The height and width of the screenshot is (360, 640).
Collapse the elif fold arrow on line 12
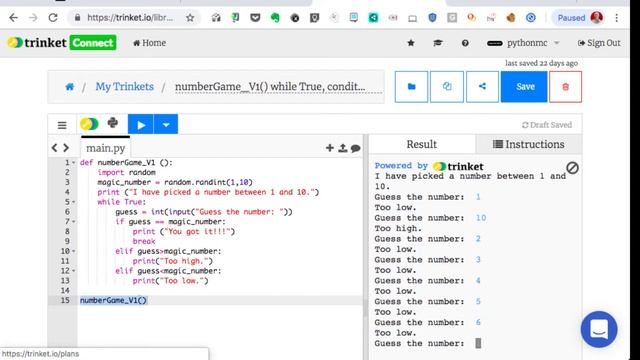[x=74, y=271]
